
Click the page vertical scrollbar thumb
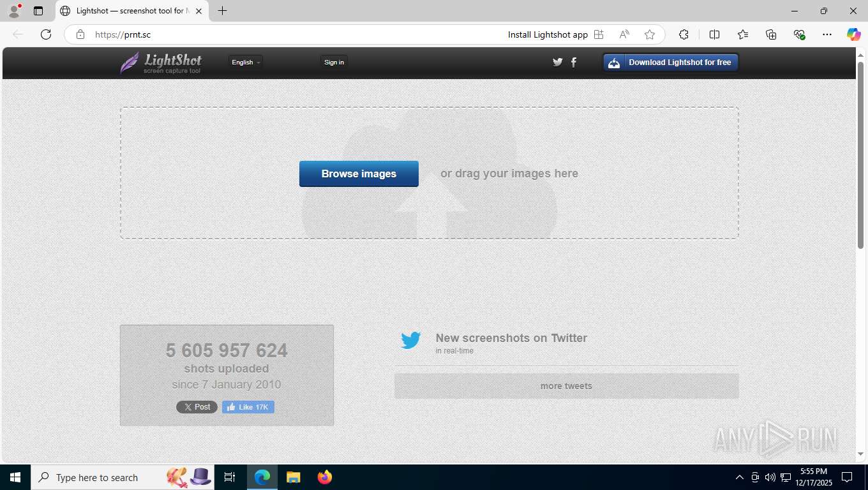(860, 155)
